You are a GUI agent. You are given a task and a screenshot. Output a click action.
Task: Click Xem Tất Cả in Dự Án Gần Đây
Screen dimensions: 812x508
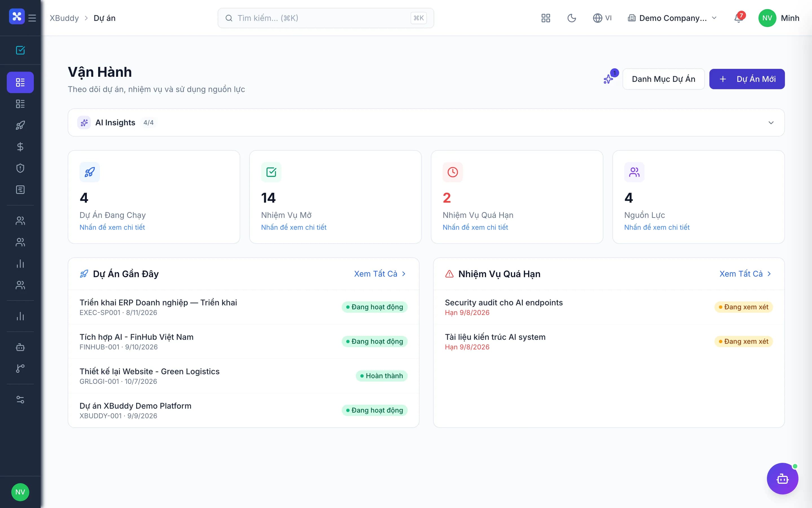click(380, 274)
